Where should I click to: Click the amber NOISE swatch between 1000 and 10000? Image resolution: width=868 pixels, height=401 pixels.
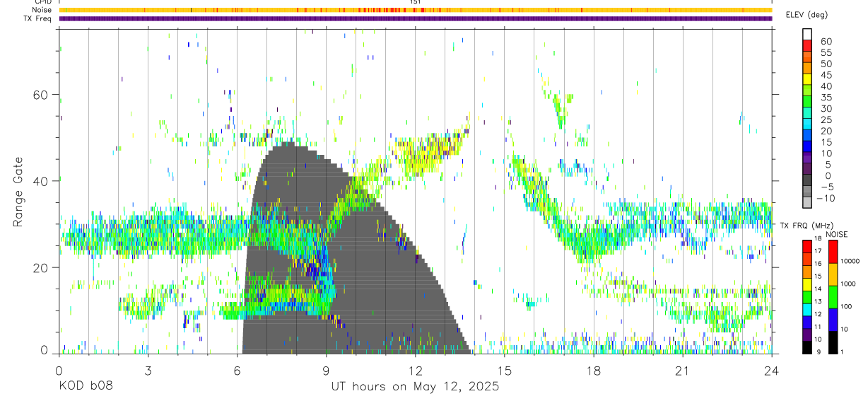[833, 274]
